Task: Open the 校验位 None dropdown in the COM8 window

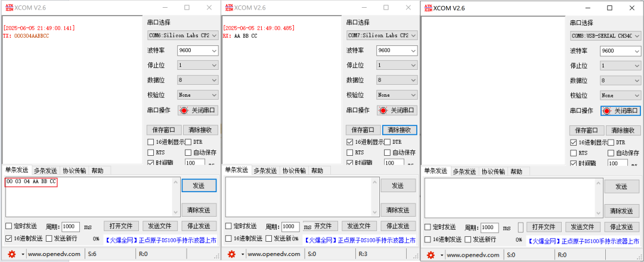Action: [621, 95]
